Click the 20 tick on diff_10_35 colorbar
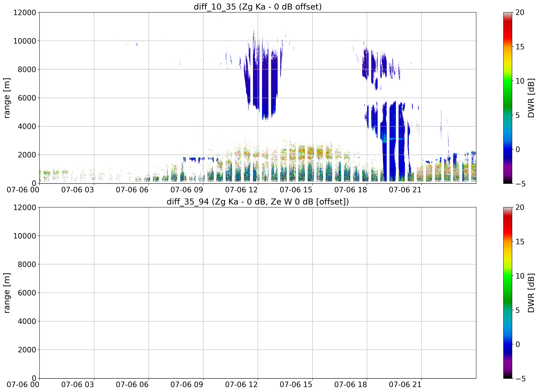Screen dimensions: 539x392 (520, 12)
